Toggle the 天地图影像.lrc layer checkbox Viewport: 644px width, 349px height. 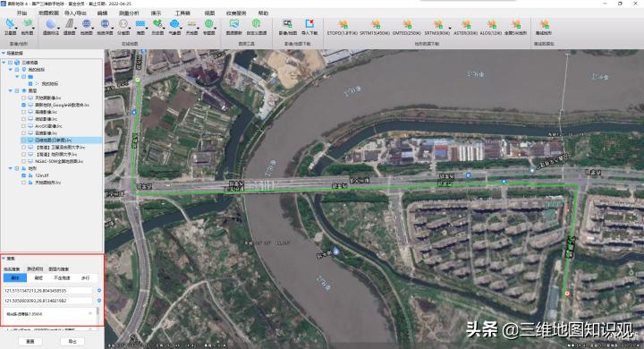(x=23, y=98)
